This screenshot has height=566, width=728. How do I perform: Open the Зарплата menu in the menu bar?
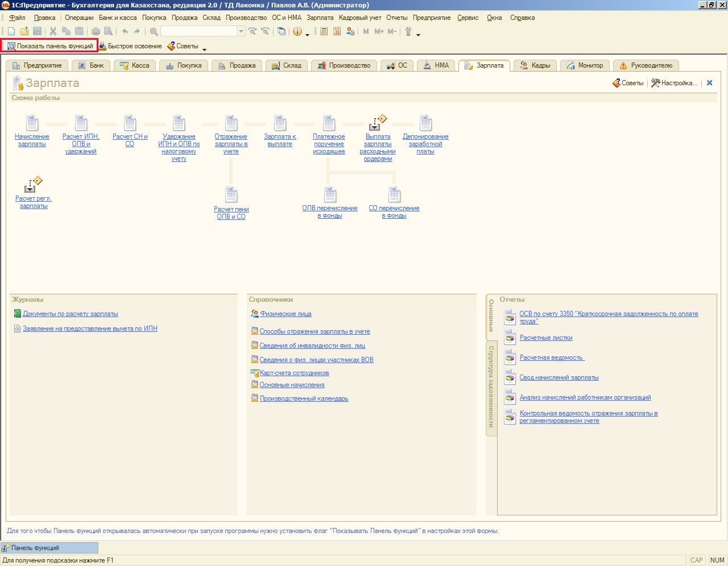(x=320, y=18)
